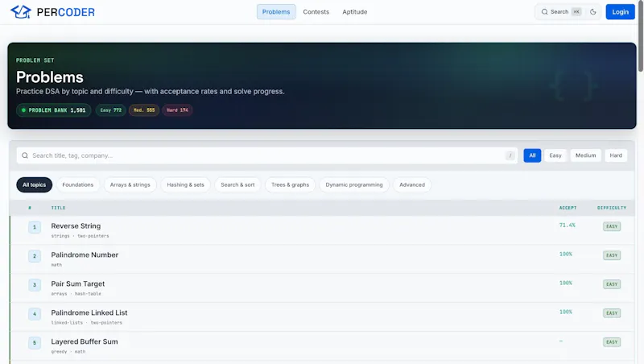Select the Medium difficulty filter
Screen dimensions: 644x364
[x=586, y=155]
